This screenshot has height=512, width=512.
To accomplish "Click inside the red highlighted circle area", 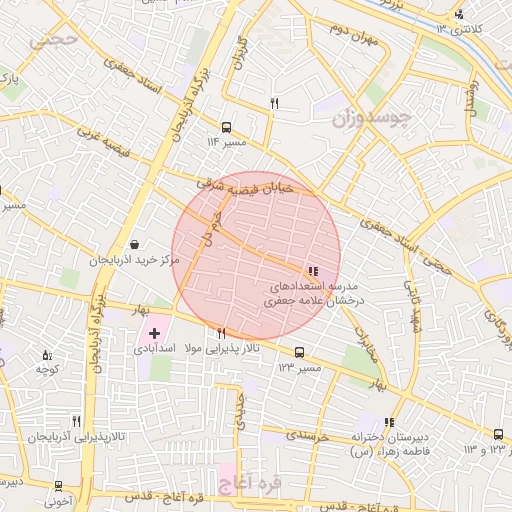I will click(256, 256).
